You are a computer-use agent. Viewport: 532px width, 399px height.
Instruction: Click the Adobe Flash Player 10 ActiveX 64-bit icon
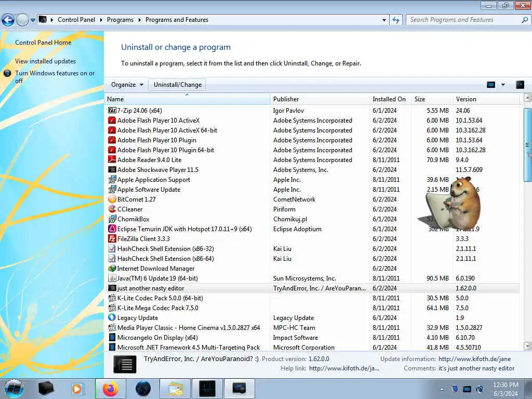click(x=112, y=130)
